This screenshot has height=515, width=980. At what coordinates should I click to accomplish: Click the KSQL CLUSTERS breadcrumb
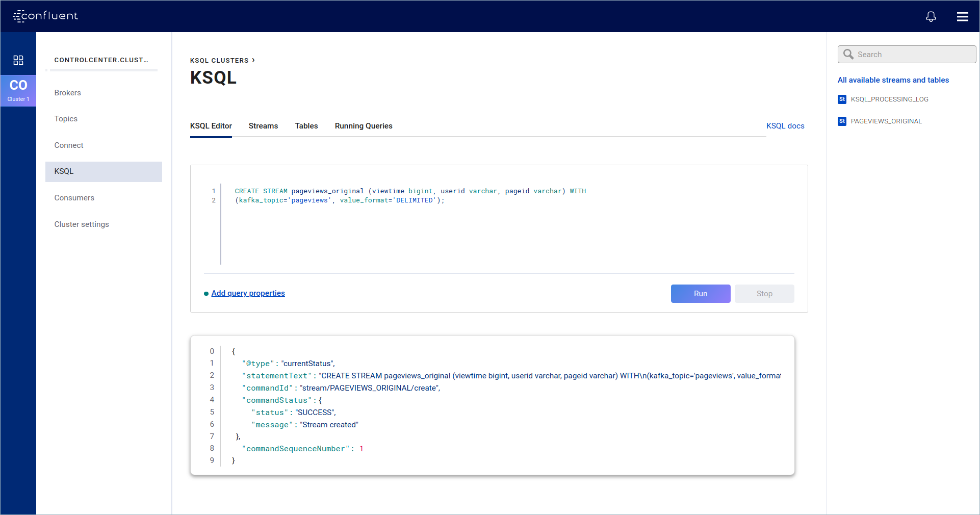tap(219, 60)
